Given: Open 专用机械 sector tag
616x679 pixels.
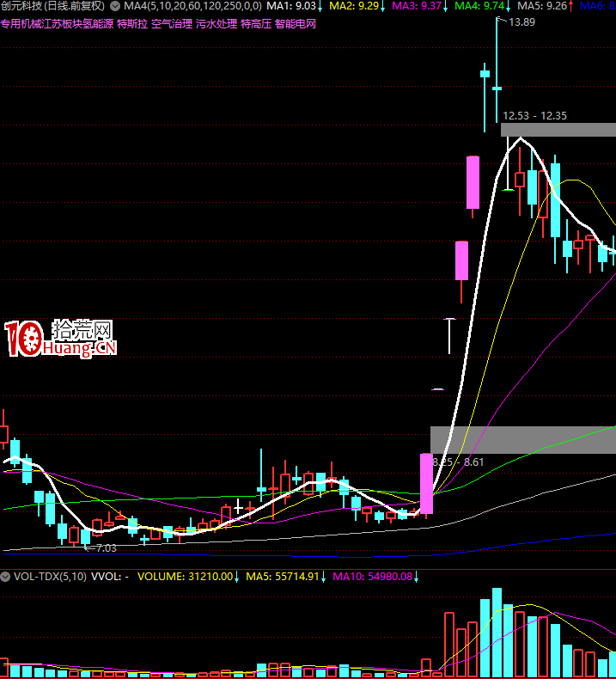Looking at the screenshot, I should click(x=21, y=24).
